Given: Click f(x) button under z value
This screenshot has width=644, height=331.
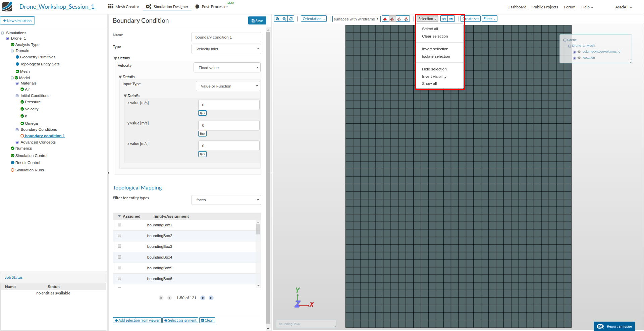Looking at the screenshot, I should point(202,154).
